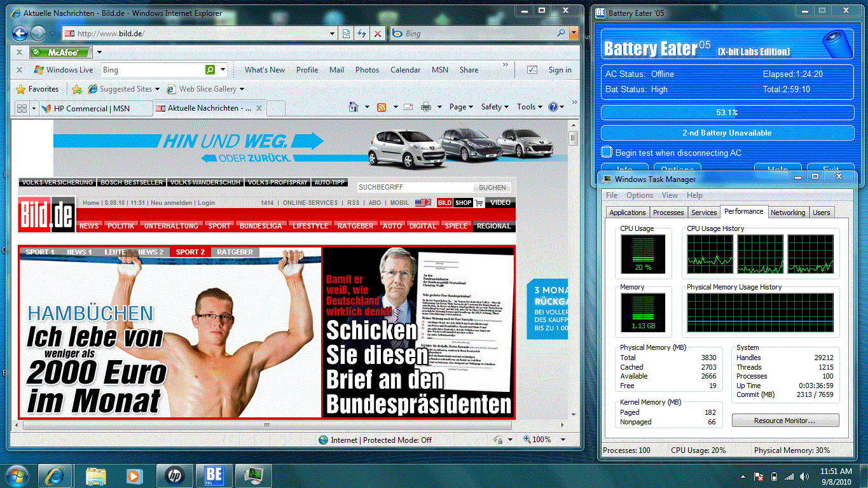
Task: Click Add to Favorites Bar icon
Action: 77,89
